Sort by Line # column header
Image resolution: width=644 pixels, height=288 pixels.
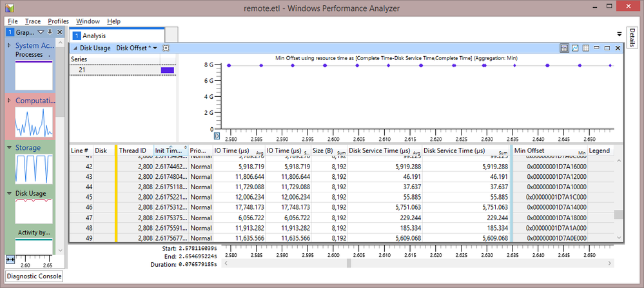click(x=81, y=151)
